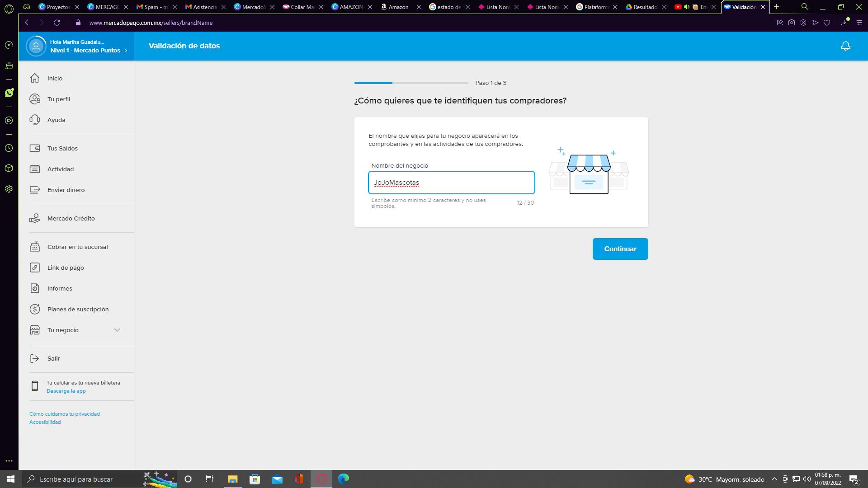Expand the Tu negocio menu
The height and width of the screenshot is (488, 868).
tap(117, 330)
